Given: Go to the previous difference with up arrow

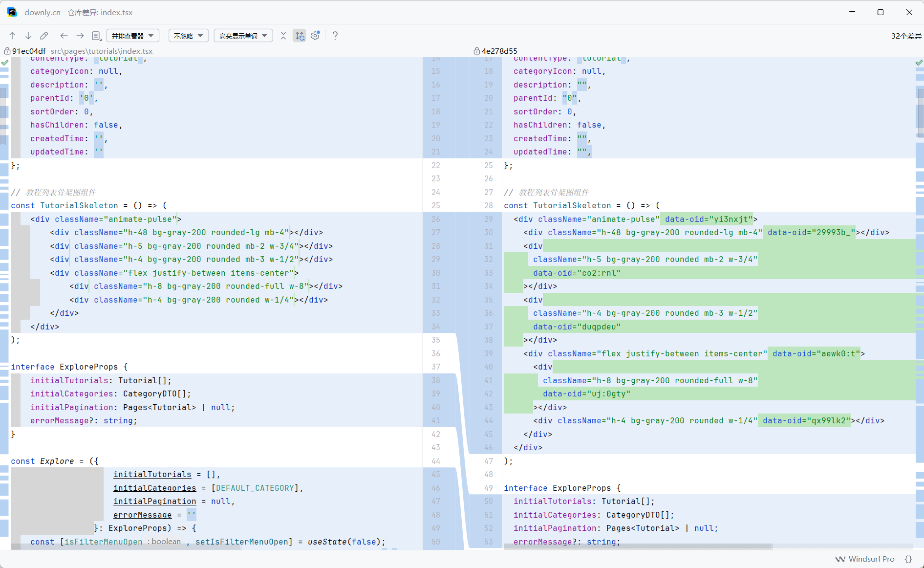Looking at the screenshot, I should pos(13,36).
